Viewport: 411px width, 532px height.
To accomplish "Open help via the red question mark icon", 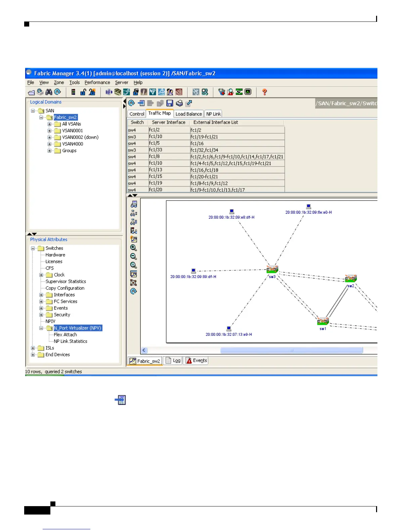I will click(x=264, y=92).
